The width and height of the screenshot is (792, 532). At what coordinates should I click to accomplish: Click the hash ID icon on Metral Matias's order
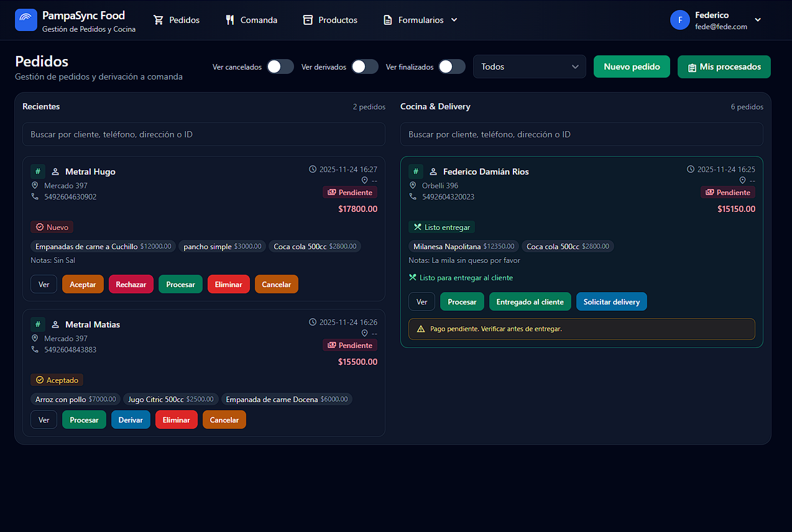point(38,324)
